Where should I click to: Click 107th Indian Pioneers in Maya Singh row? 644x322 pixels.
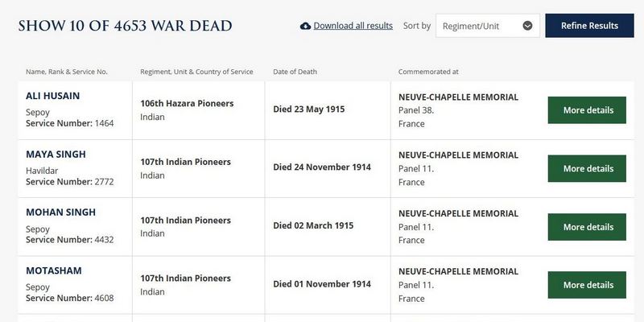[186, 162]
